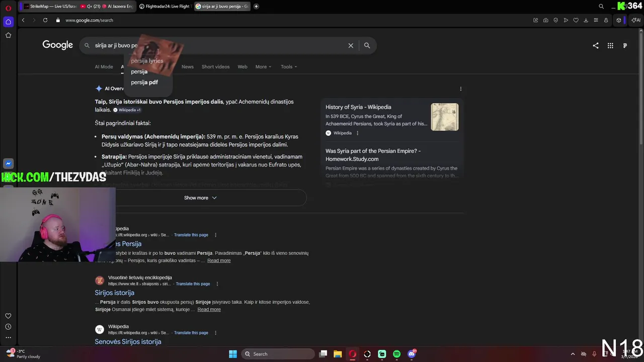Viewport: 644px width, 362px height.
Task: Open bookmarks star in Opera sidebar
Action: point(8,35)
